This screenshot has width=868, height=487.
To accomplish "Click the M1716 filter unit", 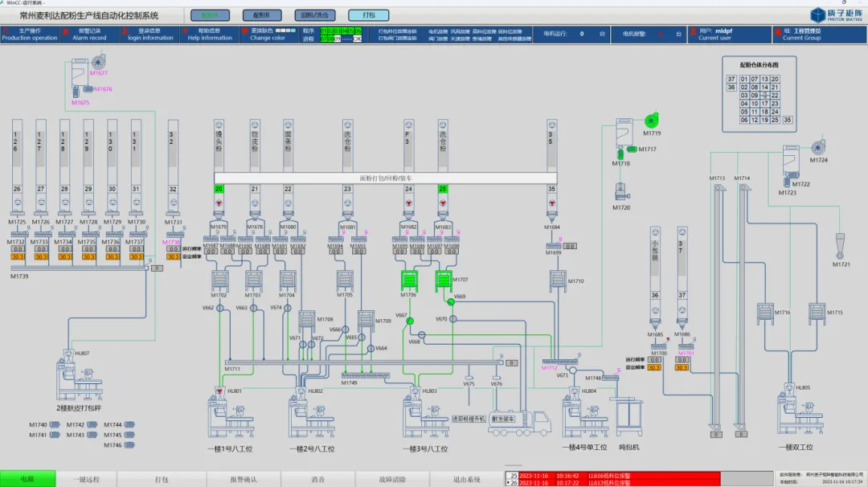I will click(x=765, y=313).
